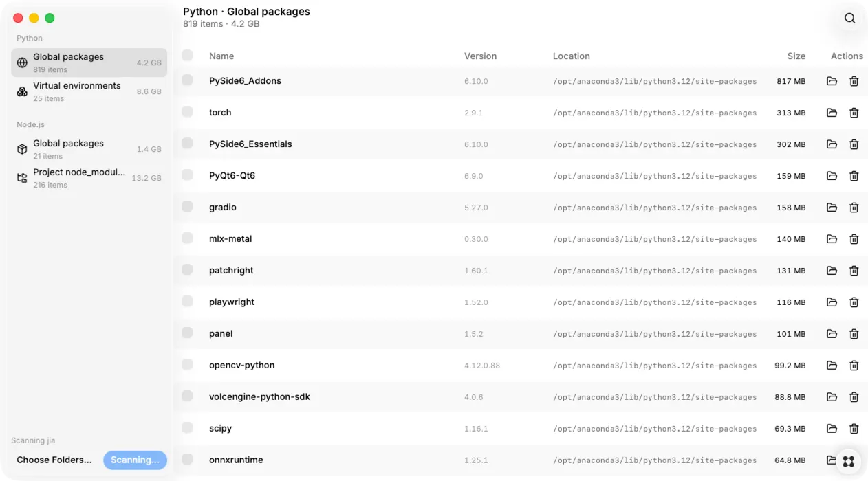This screenshot has height=481, width=868.
Task: Open Project node_modules in sidebar
Action: tap(89, 178)
